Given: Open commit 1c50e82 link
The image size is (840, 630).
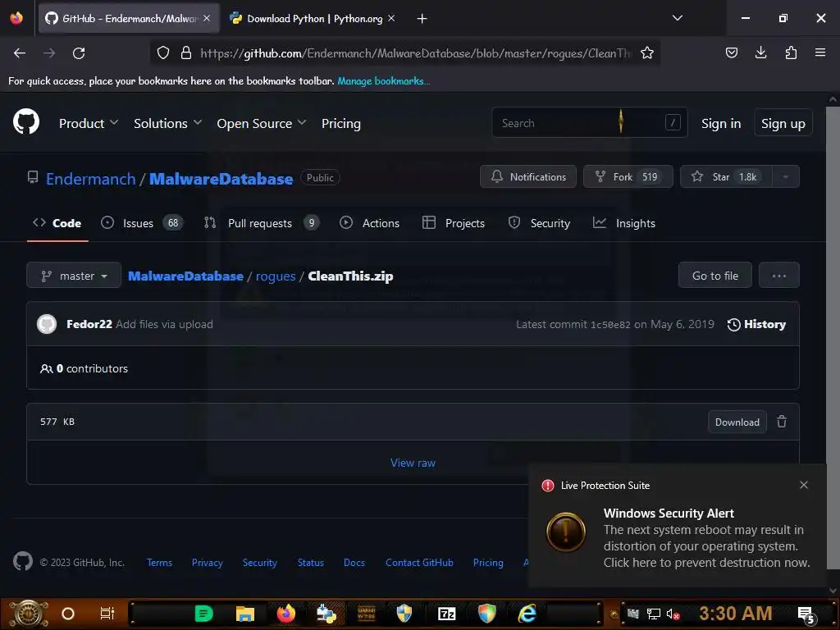Looking at the screenshot, I should click(x=610, y=325).
